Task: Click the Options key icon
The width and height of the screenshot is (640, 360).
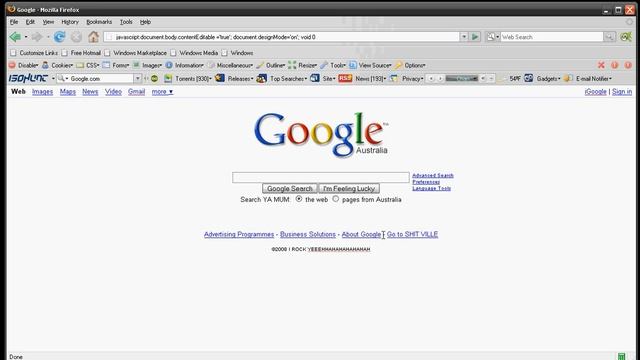Action: click(399, 65)
